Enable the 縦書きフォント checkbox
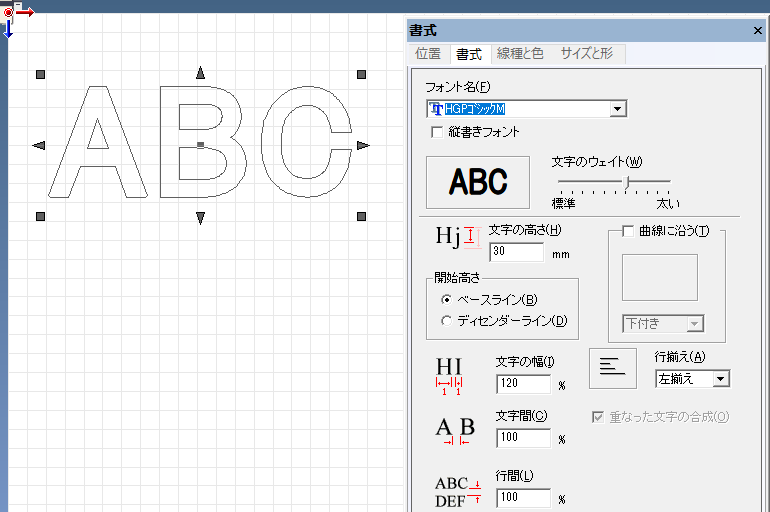This screenshot has width=770, height=512. [437, 132]
